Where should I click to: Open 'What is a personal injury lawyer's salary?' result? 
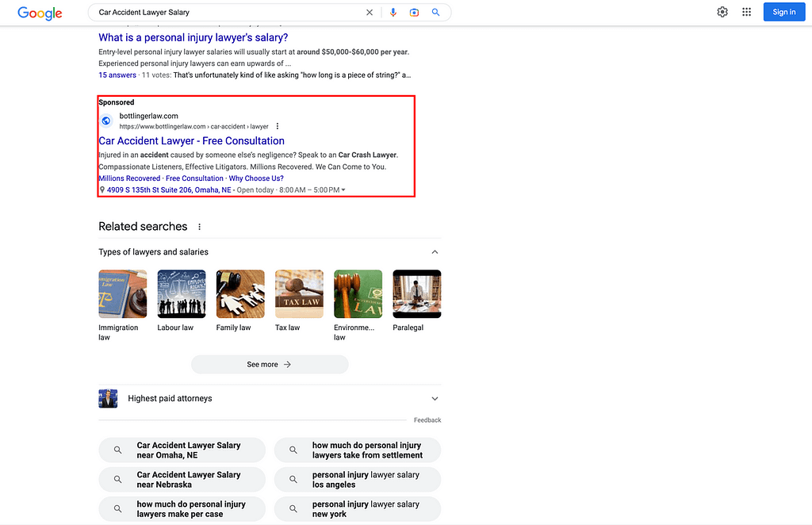pos(193,37)
